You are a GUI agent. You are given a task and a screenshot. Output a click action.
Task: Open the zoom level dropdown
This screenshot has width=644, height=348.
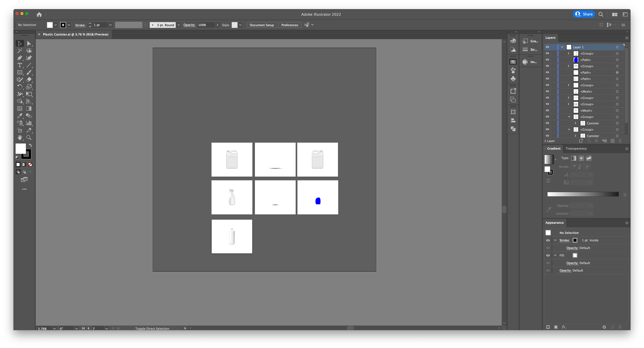click(54, 328)
